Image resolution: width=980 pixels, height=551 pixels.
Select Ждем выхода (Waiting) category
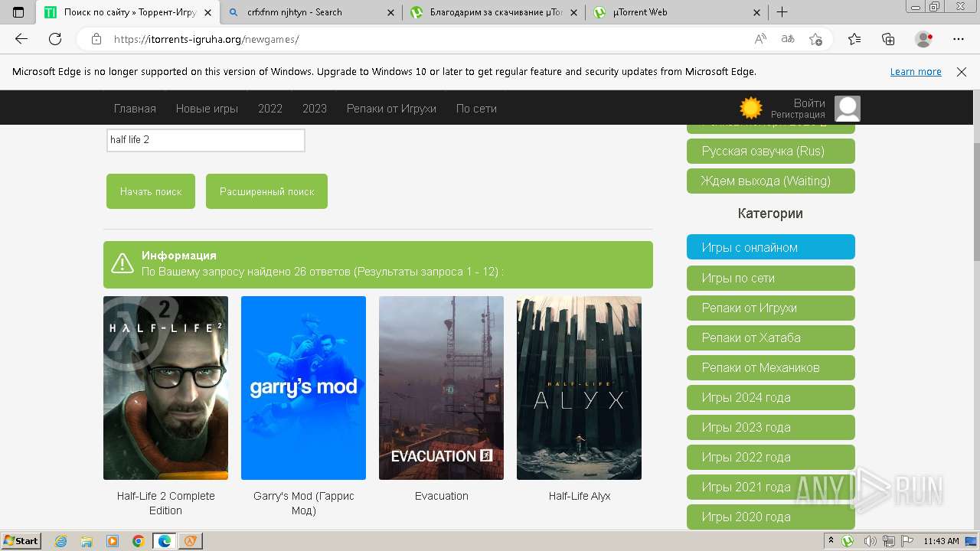coord(770,181)
